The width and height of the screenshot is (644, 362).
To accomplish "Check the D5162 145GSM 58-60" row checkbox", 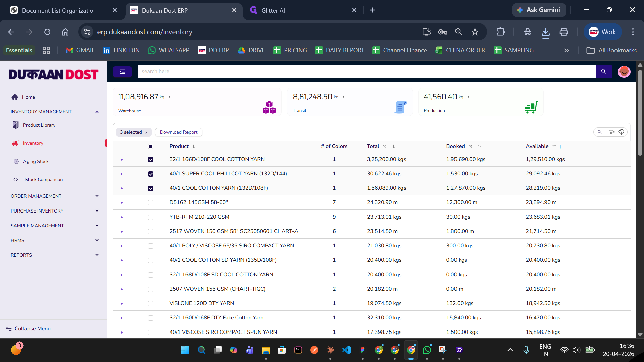I will (151, 203).
